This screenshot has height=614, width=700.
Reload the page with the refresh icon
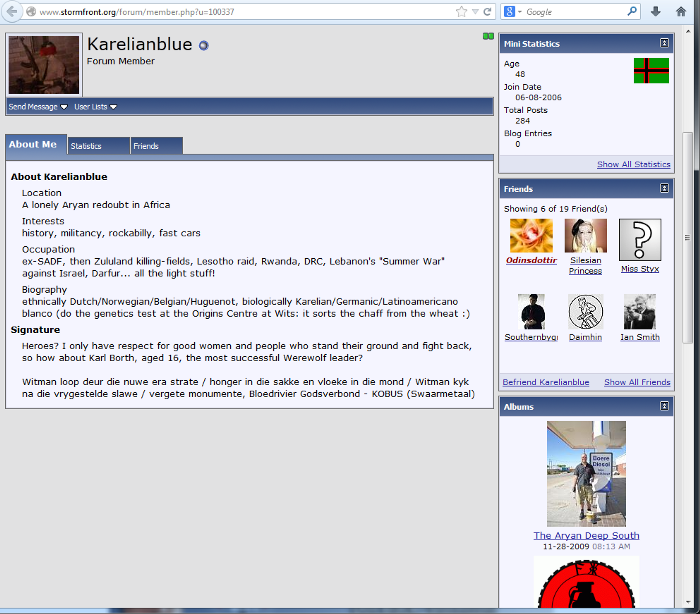click(x=488, y=12)
